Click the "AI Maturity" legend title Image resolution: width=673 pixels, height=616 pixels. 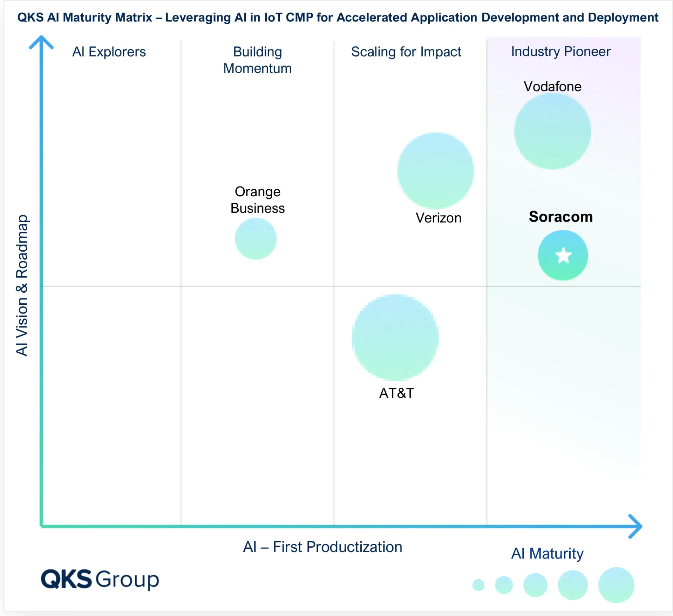(x=548, y=554)
